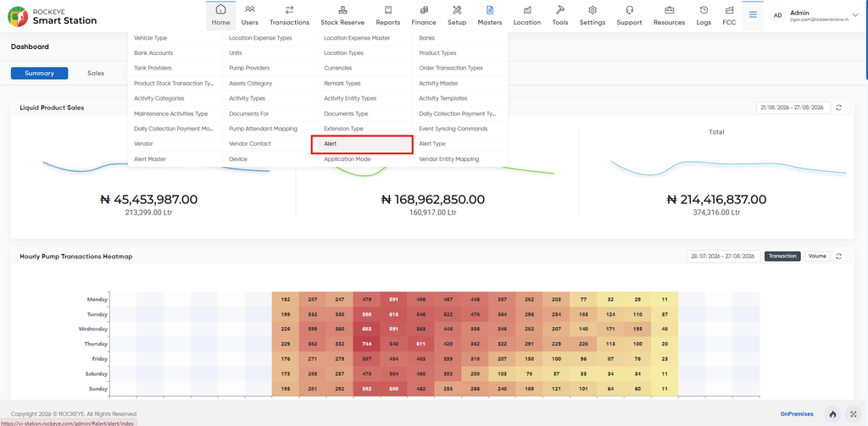Image resolution: width=868 pixels, height=426 pixels.
Task: Refresh the Liquid Product Sales card
Action: (x=839, y=108)
